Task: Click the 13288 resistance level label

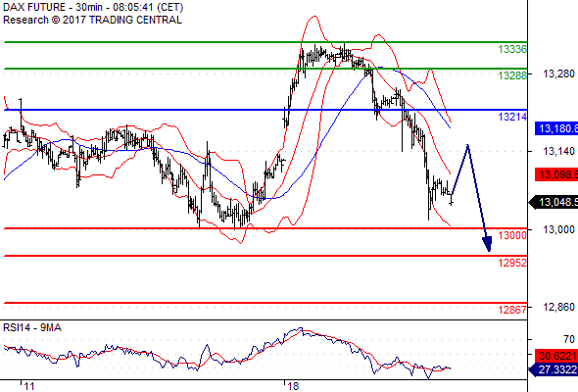Action: [x=512, y=75]
